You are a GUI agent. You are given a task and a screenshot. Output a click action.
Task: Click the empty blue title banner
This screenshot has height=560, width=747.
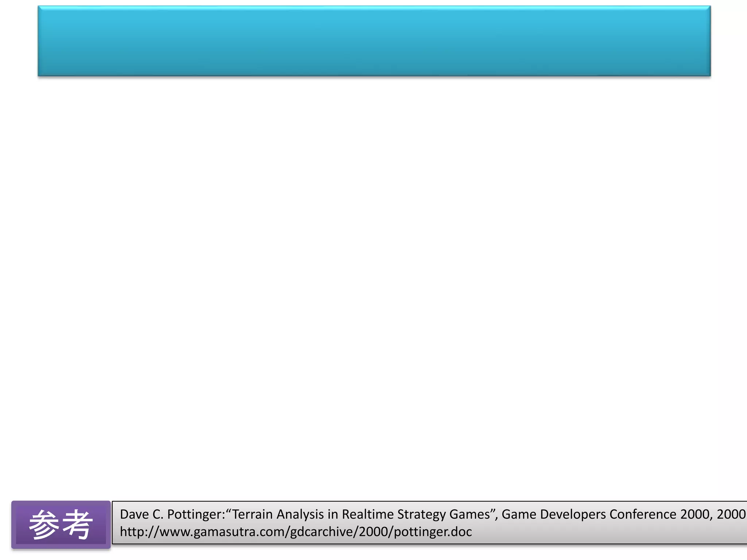(x=374, y=41)
